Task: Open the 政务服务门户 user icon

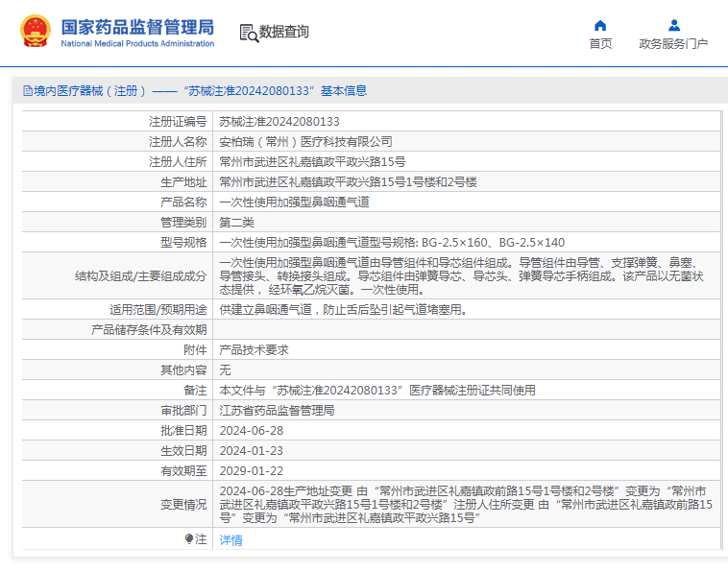Action: (674, 25)
